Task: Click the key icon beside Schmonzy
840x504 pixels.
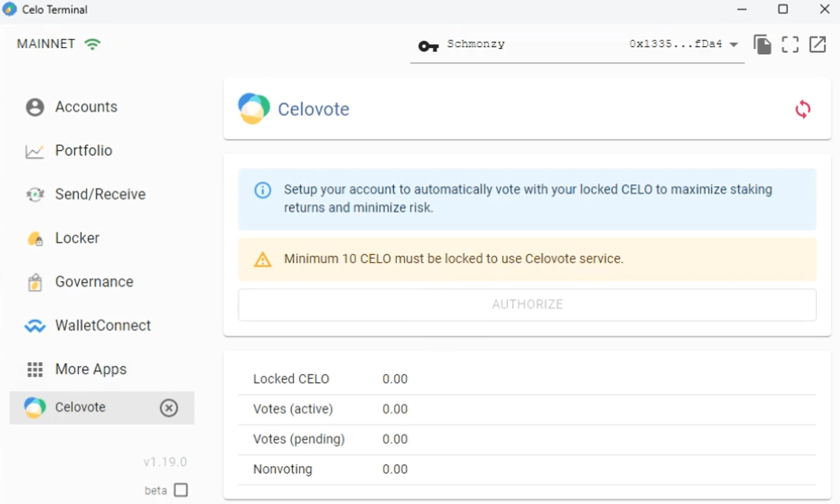Action: 428,46
